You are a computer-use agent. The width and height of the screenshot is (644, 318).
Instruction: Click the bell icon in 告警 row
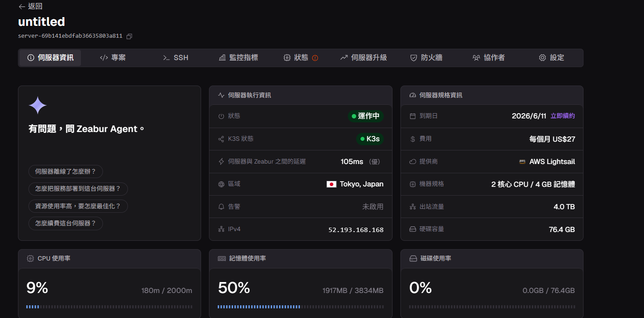click(x=221, y=207)
